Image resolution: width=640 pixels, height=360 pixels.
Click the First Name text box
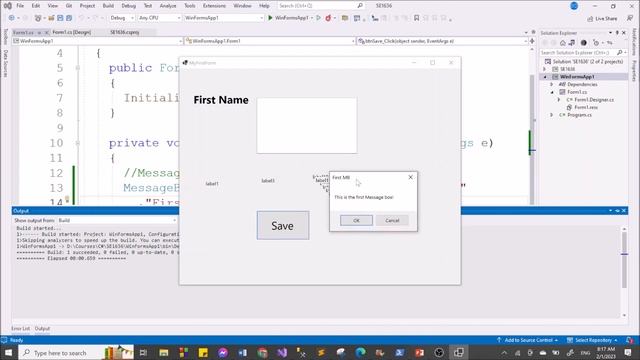(x=307, y=126)
